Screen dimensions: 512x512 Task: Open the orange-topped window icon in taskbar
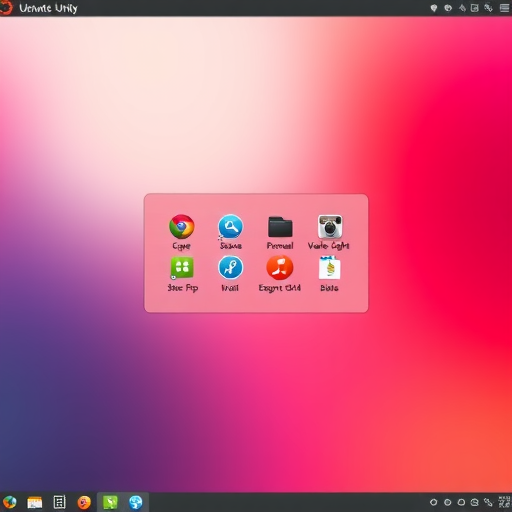click(x=35, y=502)
